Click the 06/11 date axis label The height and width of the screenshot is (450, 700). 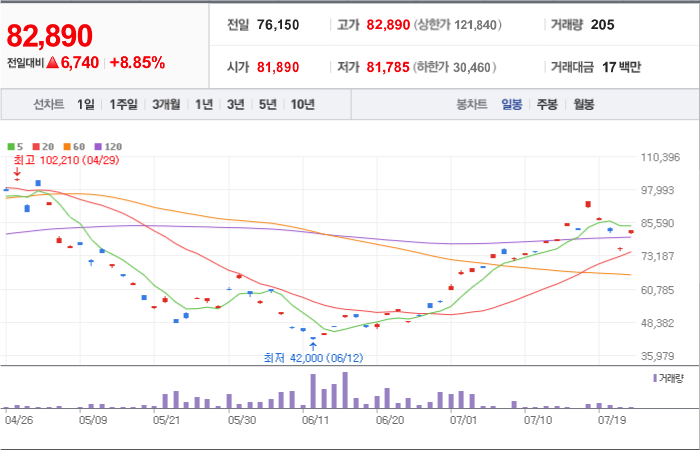pyautogui.click(x=316, y=420)
